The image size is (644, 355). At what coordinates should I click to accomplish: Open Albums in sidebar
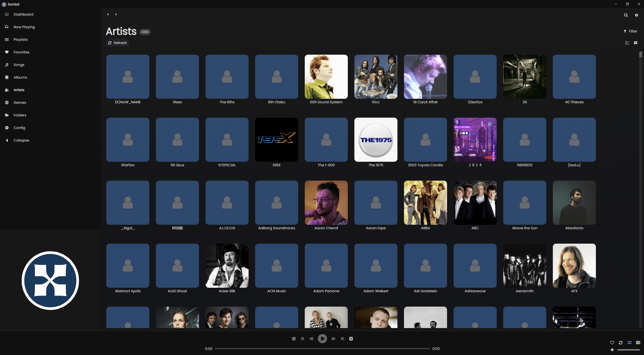pos(20,77)
